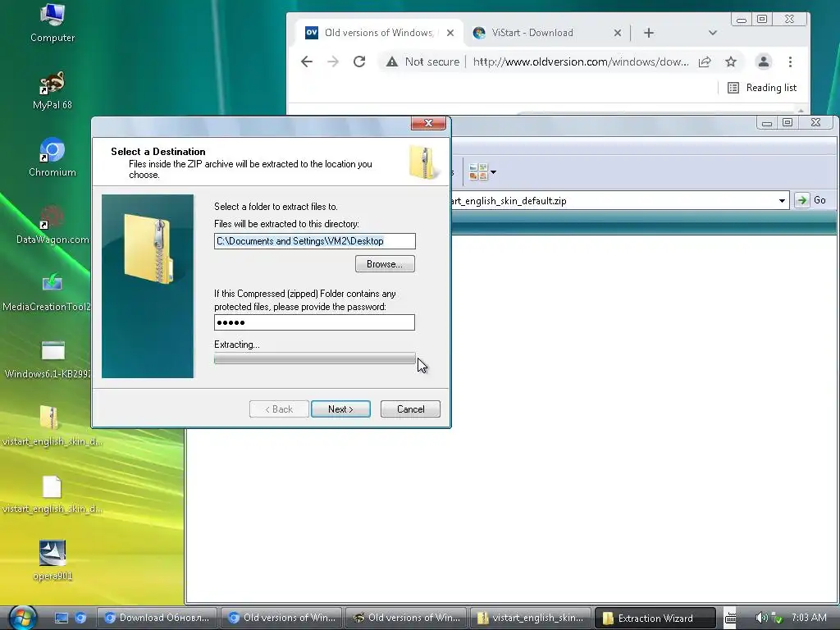This screenshot has height=630, width=840.
Task: Switch to Download Обновл... taskbar button
Action: [x=158, y=618]
